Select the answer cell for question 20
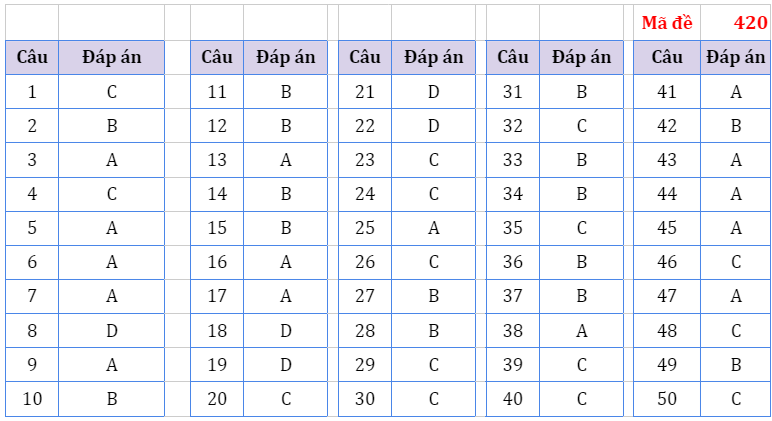Viewport: 772px width, 421px height. (x=286, y=399)
